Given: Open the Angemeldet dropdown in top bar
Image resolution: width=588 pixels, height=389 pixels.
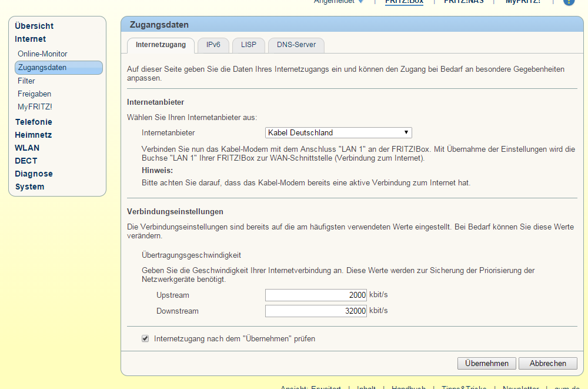Looking at the screenshot, I should [x=339, y=2].
